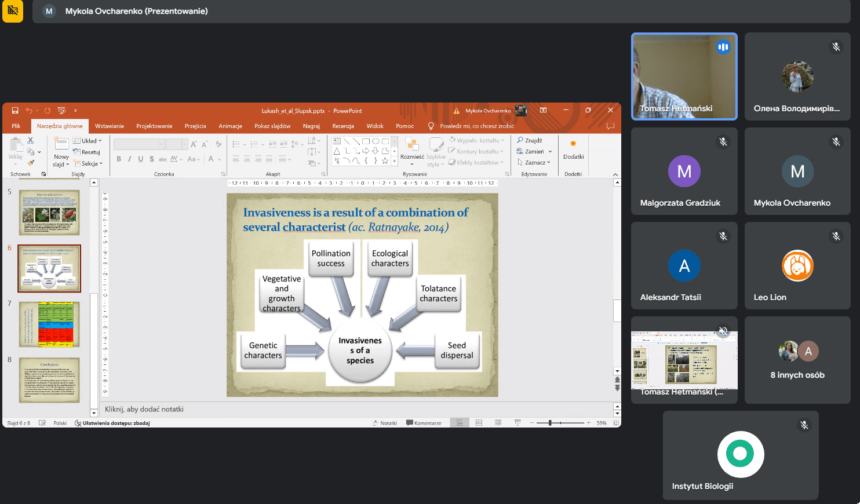
Task: Start slideshow from the status bar icon
Action: (518, 423)
